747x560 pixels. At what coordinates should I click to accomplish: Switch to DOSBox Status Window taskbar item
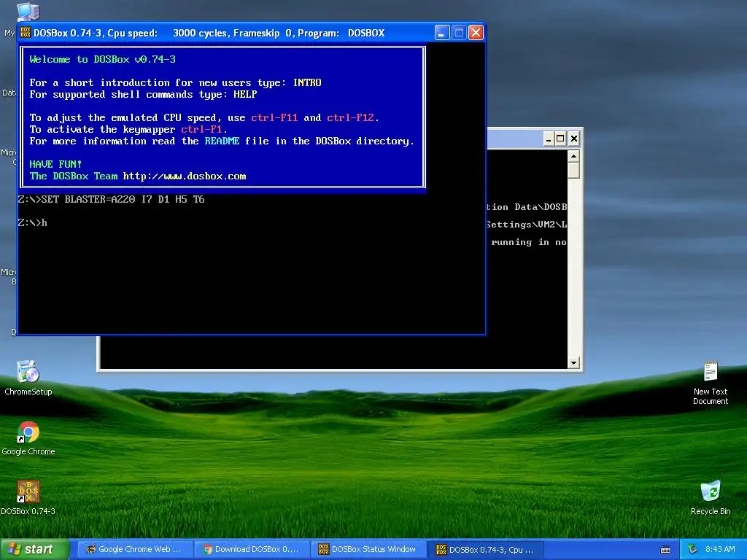coord(368,550)
